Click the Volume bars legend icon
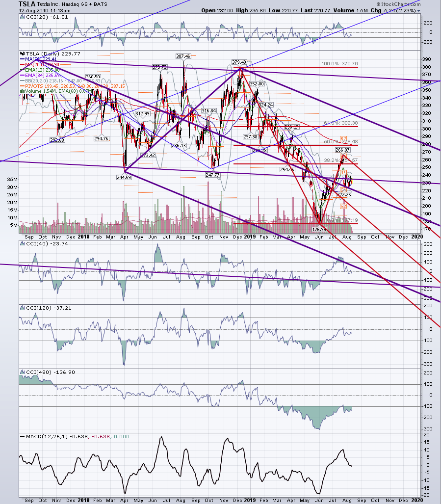Screen dimensions: 441x504 tap(22, 91)
